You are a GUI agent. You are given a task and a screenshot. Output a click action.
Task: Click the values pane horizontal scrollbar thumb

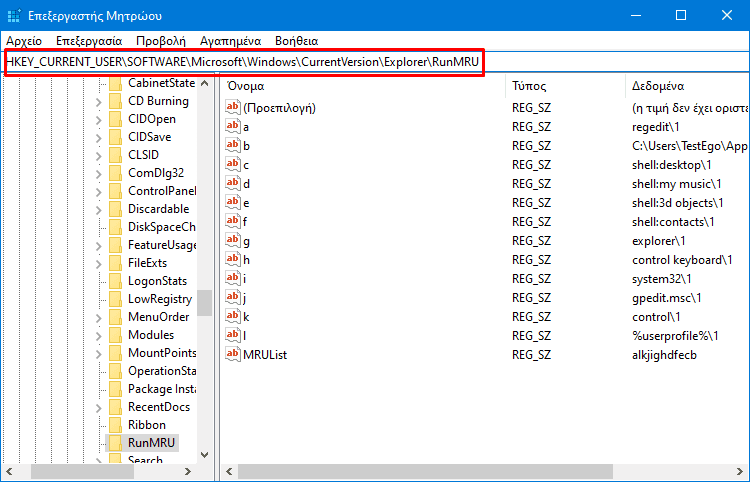(x=425, y=471)
